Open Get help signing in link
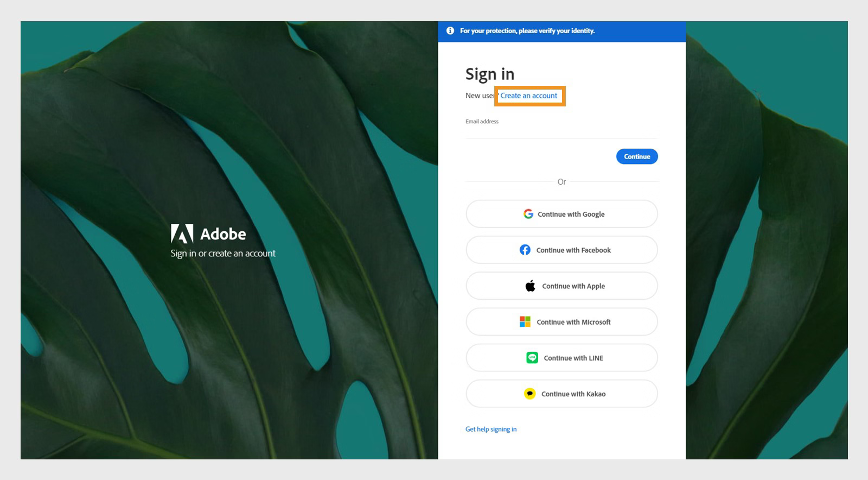The width and height of the screenshot is (868, 480). click(491, 429)
